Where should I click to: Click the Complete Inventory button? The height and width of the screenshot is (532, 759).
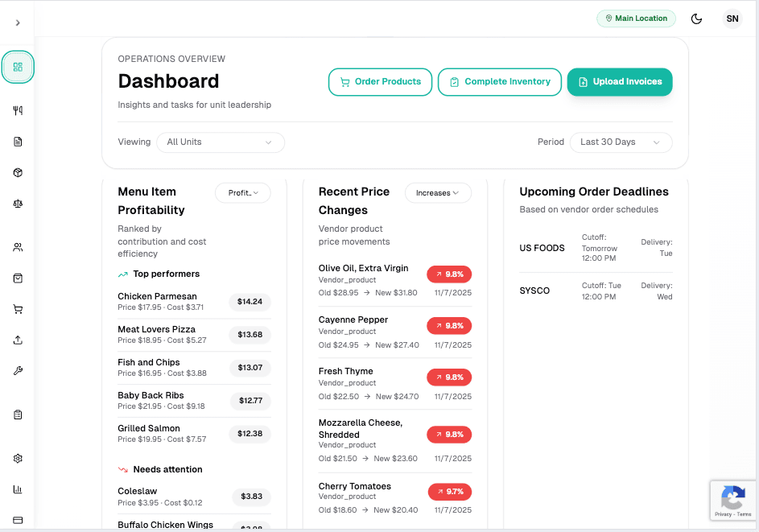[x=499, y=82]
